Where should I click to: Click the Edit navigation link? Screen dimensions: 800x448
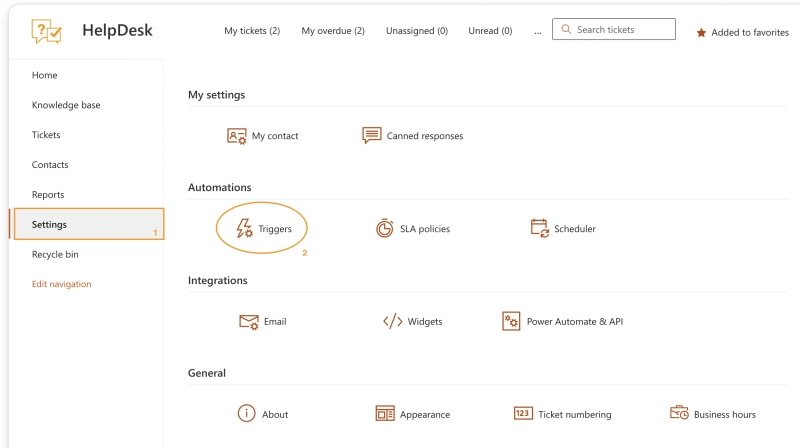pyautogui.click(x=62, y=284)
